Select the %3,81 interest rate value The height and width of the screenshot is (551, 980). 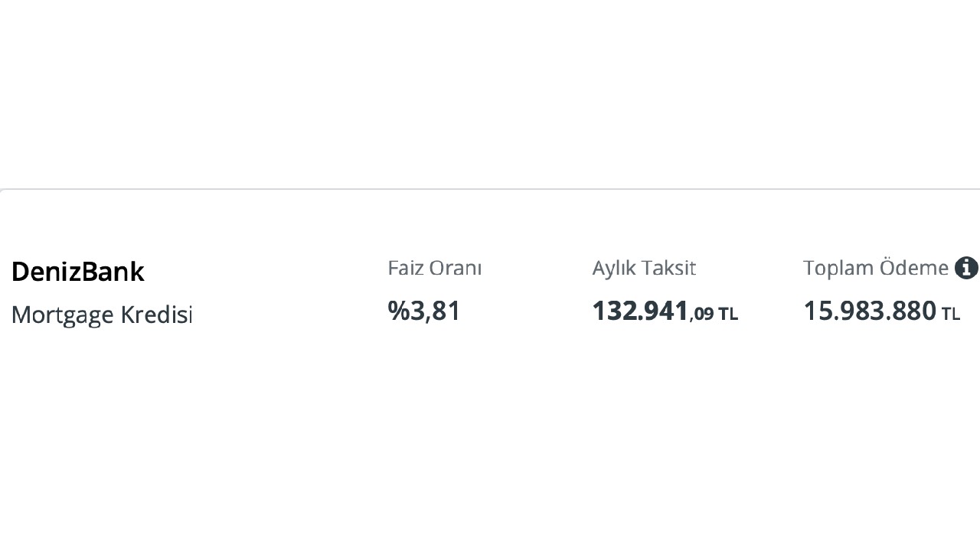pos(424,311)
